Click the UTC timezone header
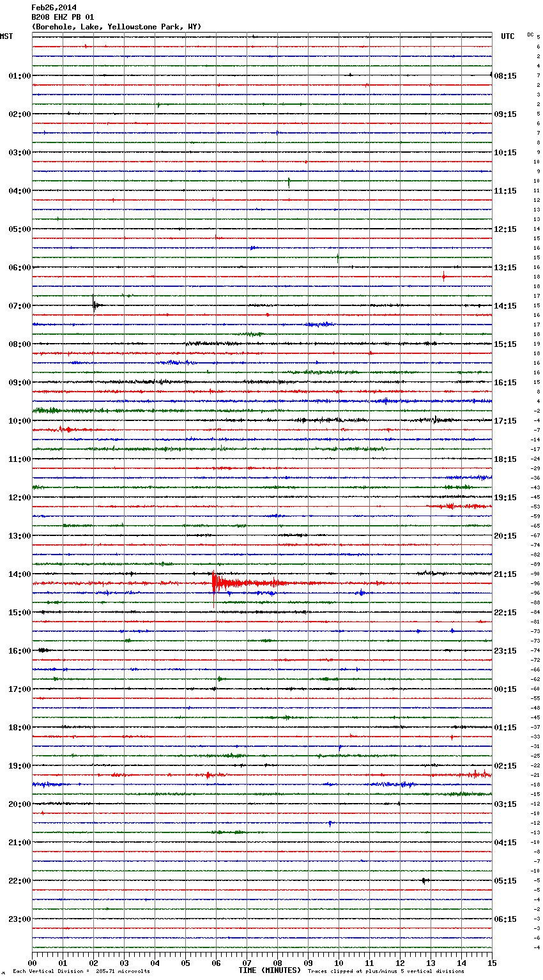This screenshot has height=980, width=543. 507,36
